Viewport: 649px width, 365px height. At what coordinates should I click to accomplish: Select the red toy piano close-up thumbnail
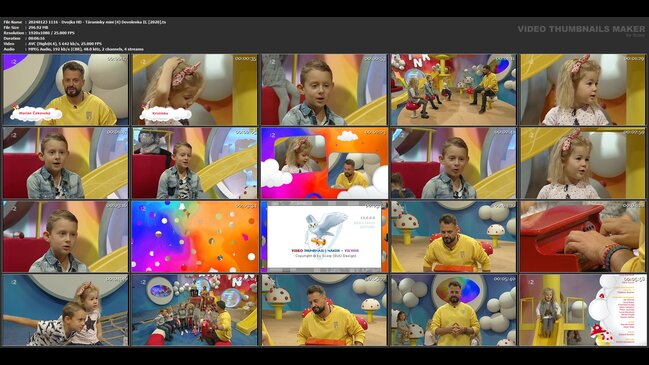click(583, 237)
